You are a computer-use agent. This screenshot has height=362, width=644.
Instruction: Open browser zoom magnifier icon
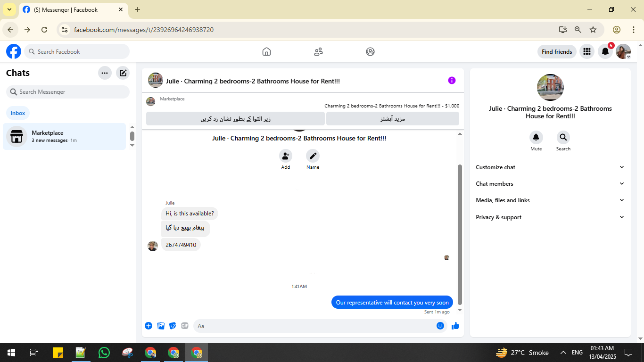(x=578, y=30)
